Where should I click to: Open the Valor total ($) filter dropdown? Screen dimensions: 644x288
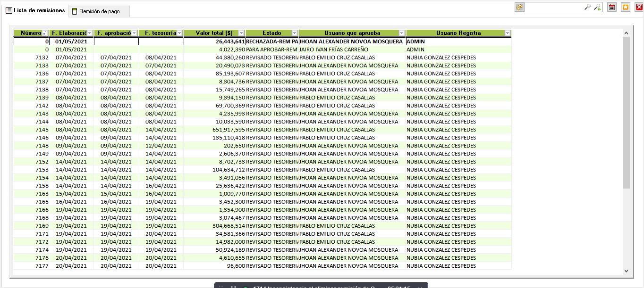(241, 33)
